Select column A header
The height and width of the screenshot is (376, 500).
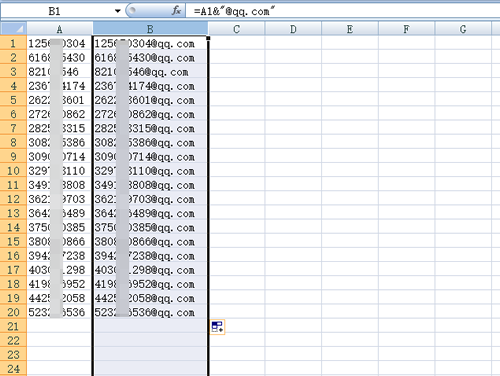tap(60, 29)
